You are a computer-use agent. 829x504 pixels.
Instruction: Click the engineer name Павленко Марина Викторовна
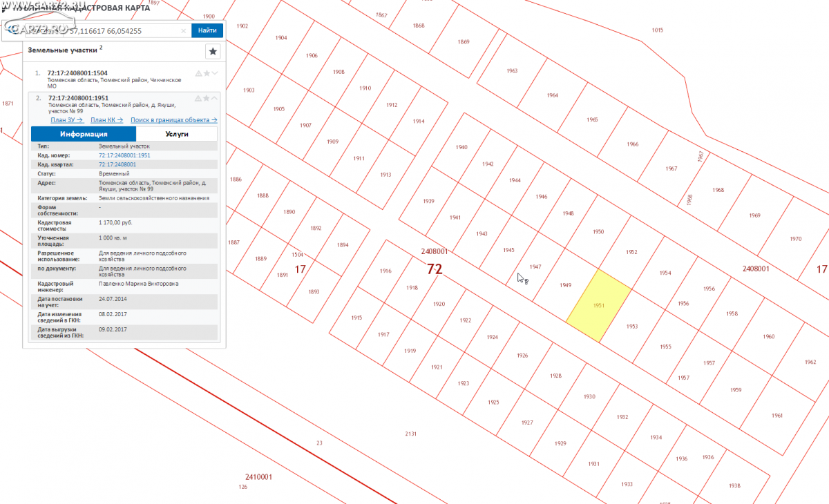pos(138,283)
